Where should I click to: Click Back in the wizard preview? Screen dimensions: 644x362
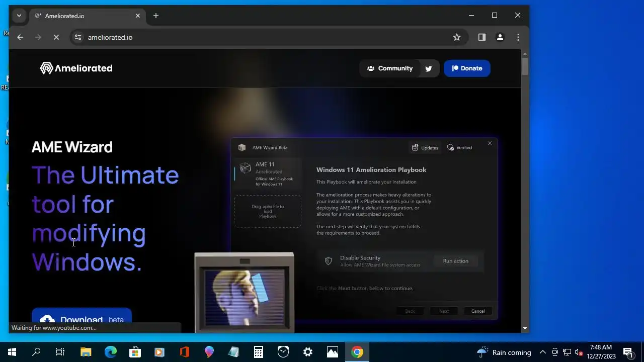(x=410, y=311)
